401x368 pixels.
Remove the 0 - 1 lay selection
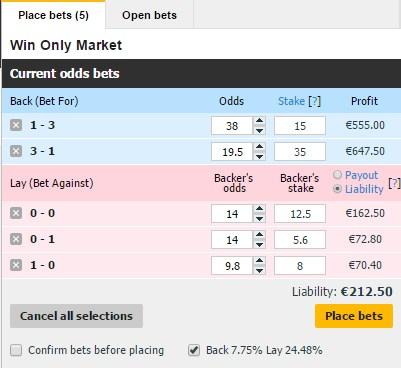(x=16, y=239)
